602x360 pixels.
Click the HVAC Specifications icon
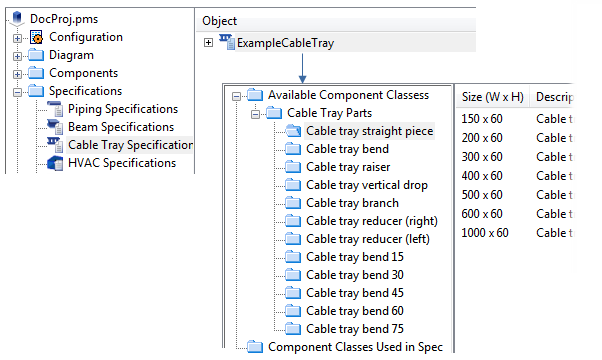point(55,163)
